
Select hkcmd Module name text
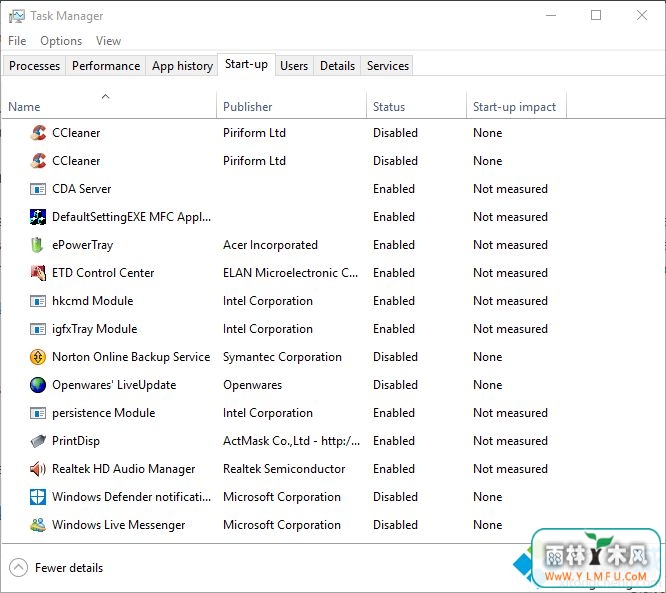[x=93, y=301]
